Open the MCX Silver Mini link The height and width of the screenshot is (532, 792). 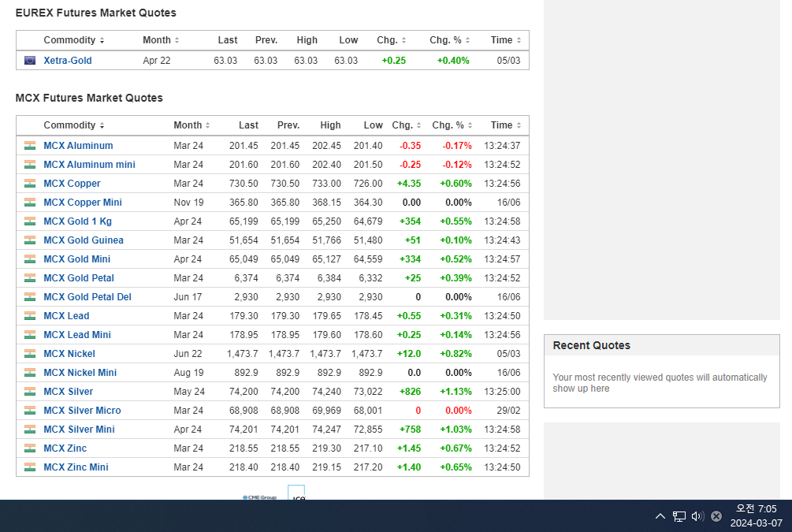(x=79, y=430)
